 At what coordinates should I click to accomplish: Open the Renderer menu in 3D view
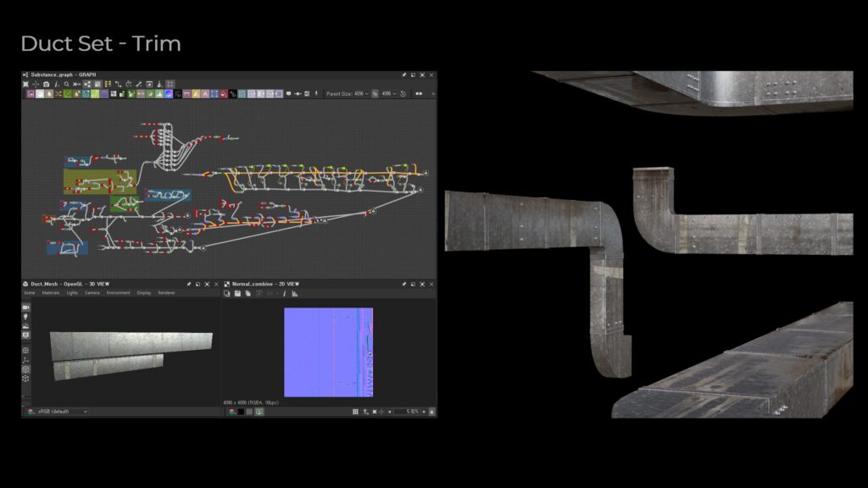click(167, 293)
